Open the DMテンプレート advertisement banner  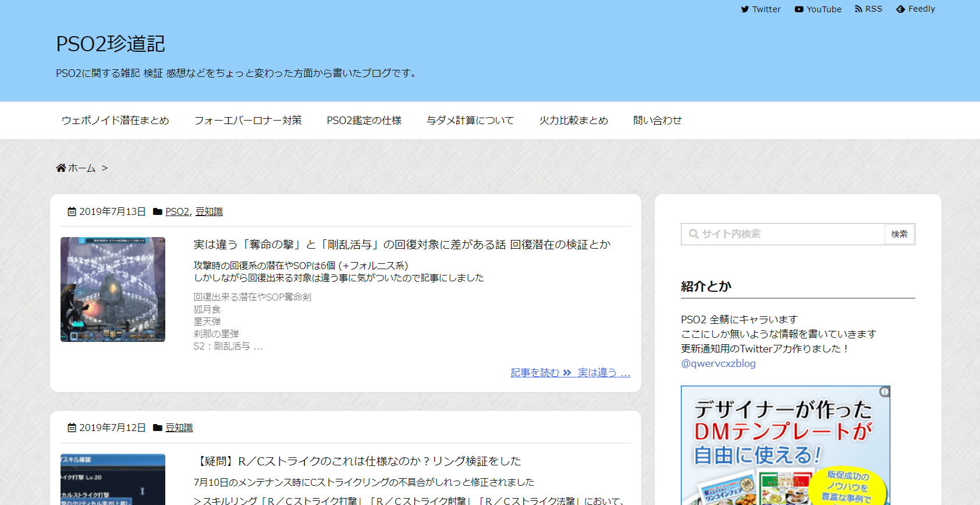tap(786, 446)
